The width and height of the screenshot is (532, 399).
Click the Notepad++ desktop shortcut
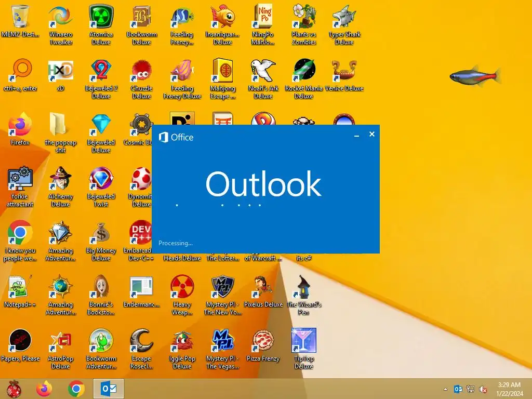click(x=20, y=286)
